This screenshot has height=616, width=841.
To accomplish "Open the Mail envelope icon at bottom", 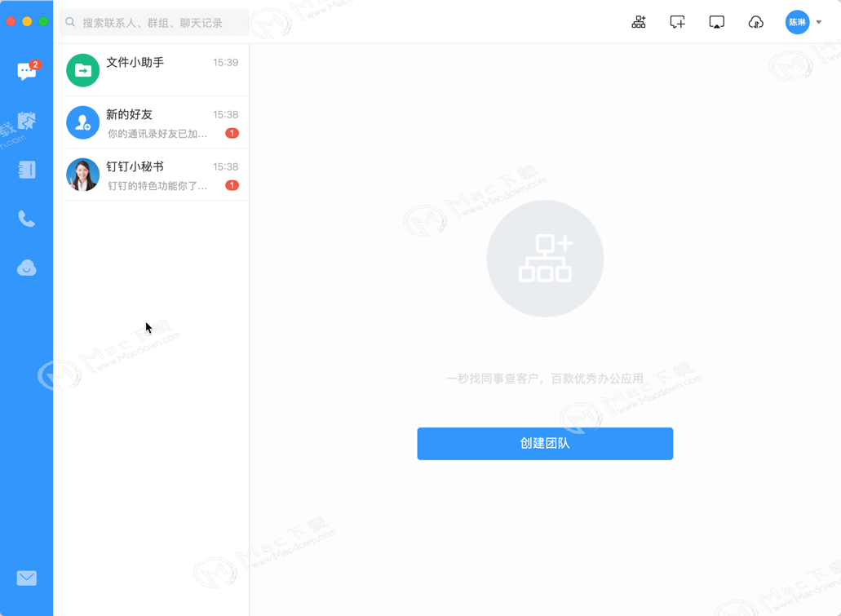I will [x=26, y=578].
